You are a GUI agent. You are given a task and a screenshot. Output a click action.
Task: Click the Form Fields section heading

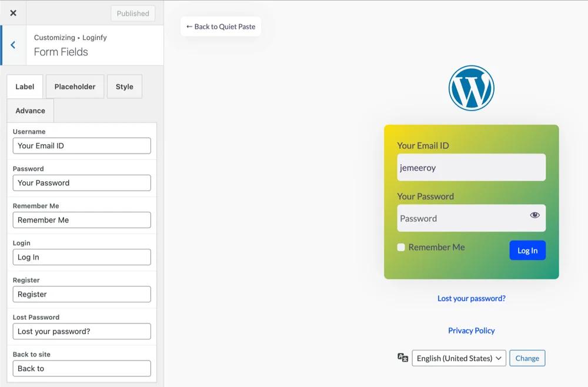pos(61,52)
